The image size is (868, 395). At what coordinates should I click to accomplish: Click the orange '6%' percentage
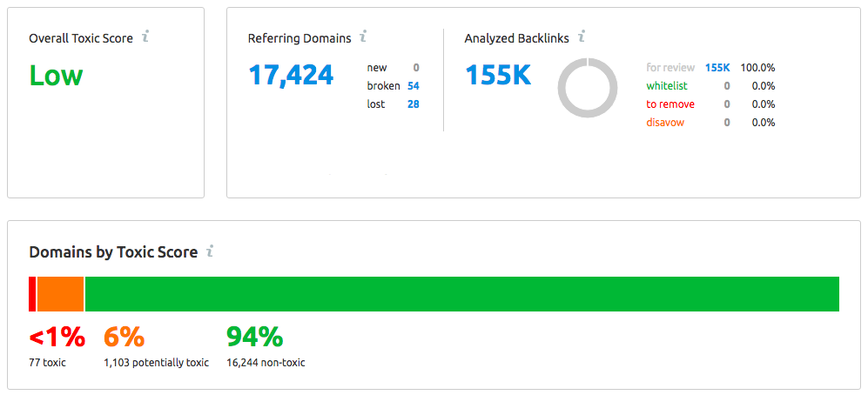tap(124, 338)
